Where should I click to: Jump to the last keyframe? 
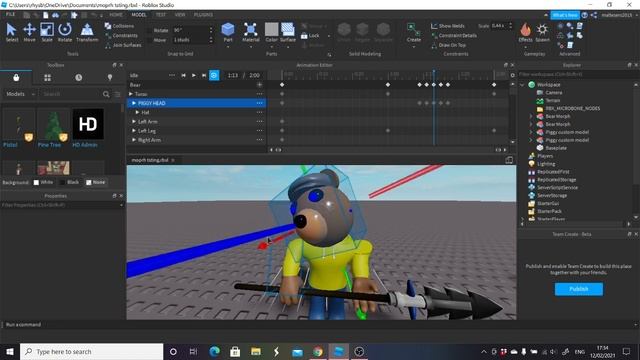(204, 75)
